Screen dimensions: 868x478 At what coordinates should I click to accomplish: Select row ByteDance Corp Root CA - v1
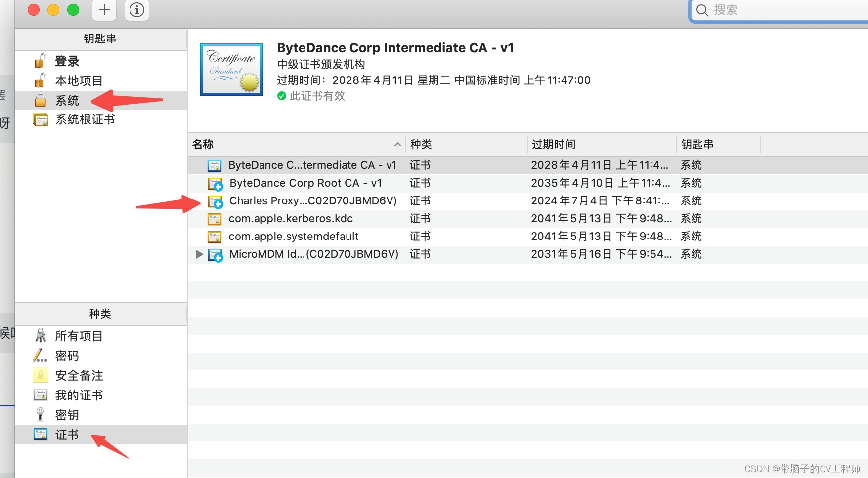tap(528, 183)
